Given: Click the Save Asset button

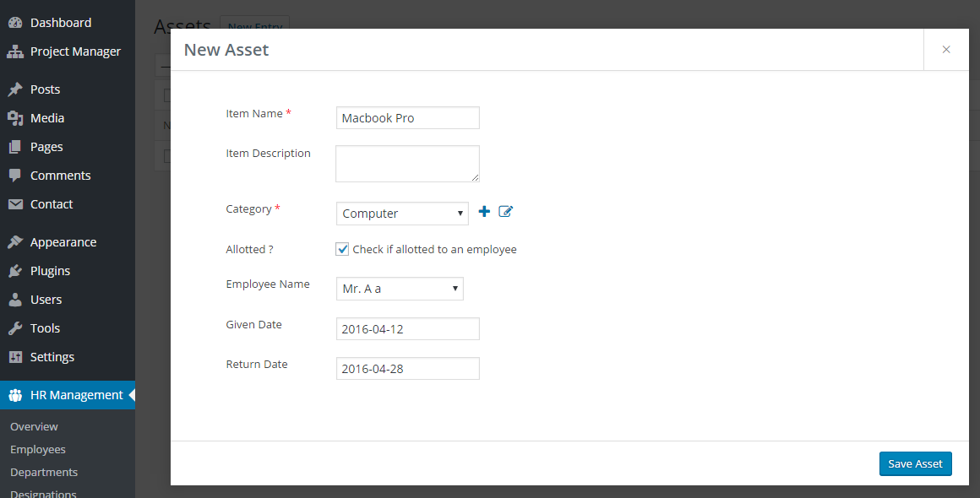Looking at the screenshot, I should 915,463.
